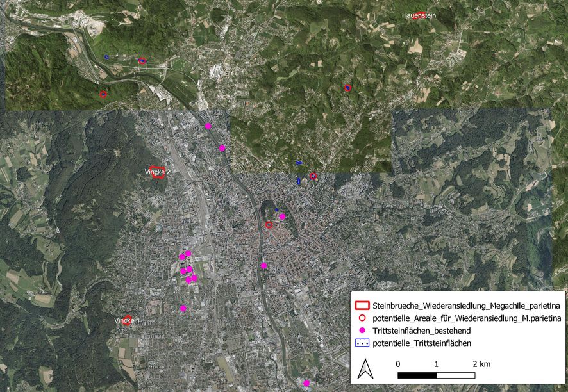The height and width of the screenshot is (392, 568).
Task: Click magenta dot inside the central wooded park
Action: (x=282, y=216)
